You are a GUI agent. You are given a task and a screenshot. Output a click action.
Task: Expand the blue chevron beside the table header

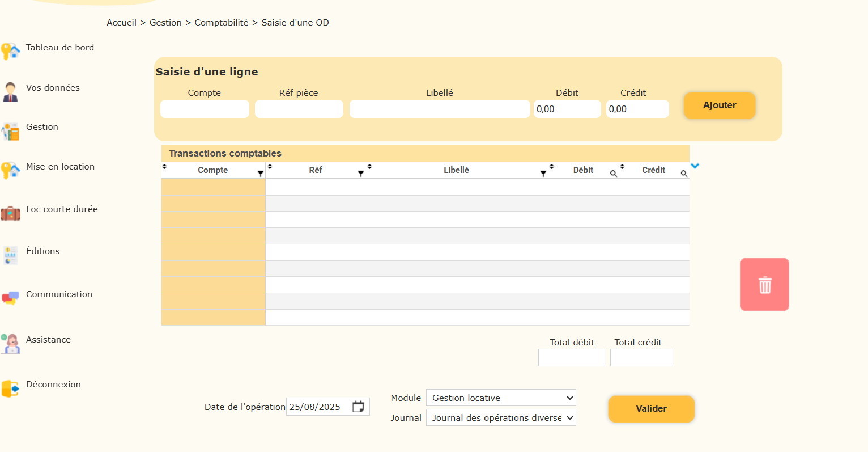click(695, 166)
